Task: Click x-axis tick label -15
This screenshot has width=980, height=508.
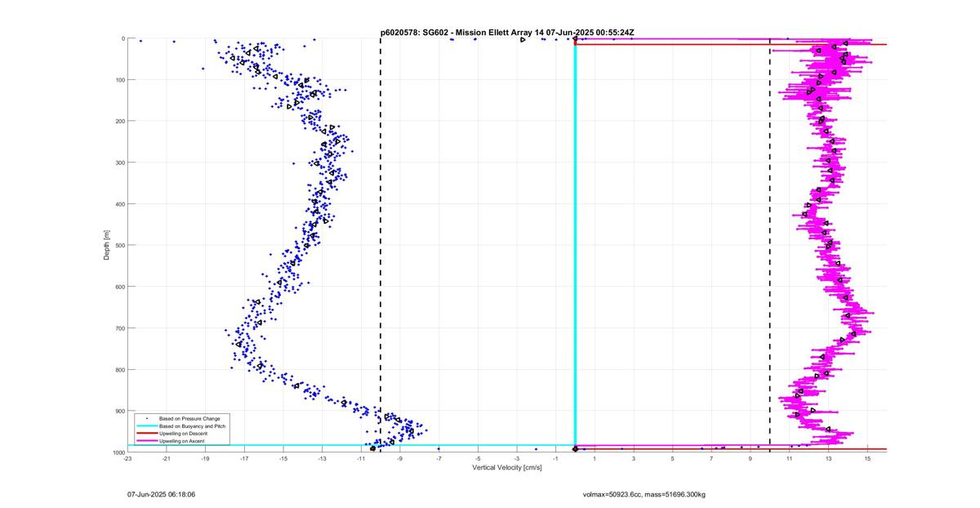Action: 283,458
